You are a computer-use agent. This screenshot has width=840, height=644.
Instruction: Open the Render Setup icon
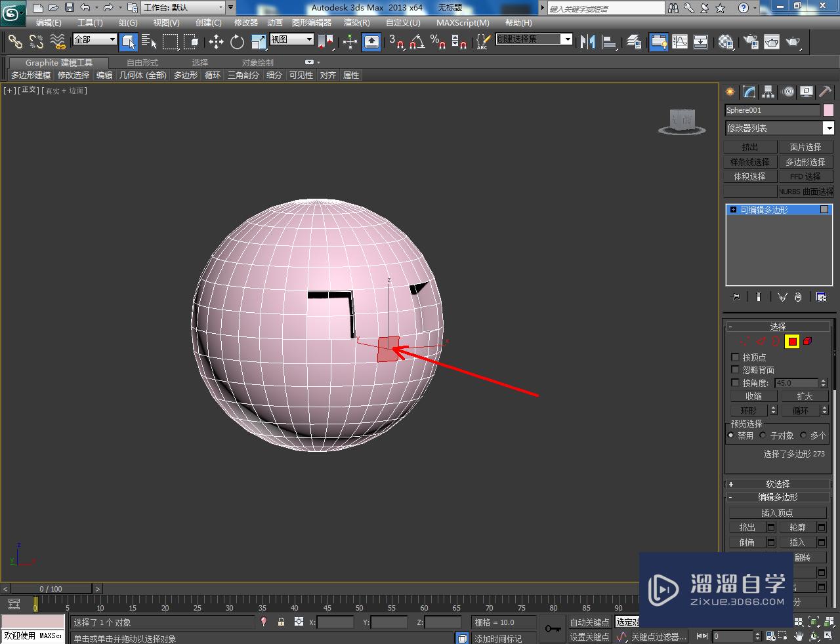(751, 42)
